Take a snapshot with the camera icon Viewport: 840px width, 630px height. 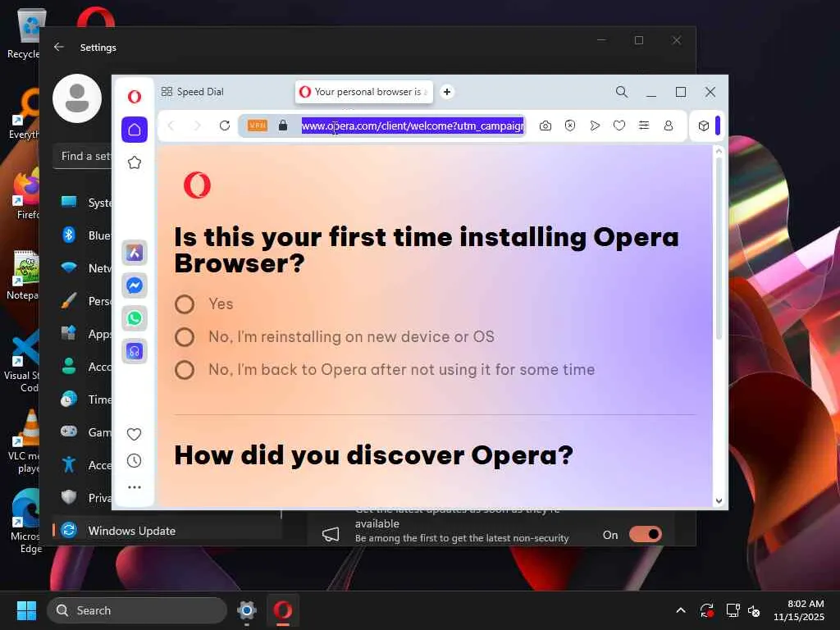[546, 126]
